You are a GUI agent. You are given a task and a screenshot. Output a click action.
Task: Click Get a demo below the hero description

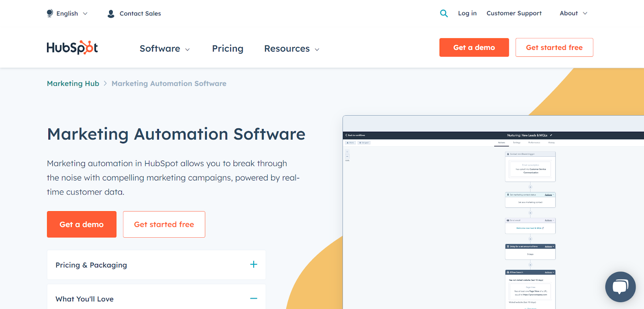(x=82, y=224)
